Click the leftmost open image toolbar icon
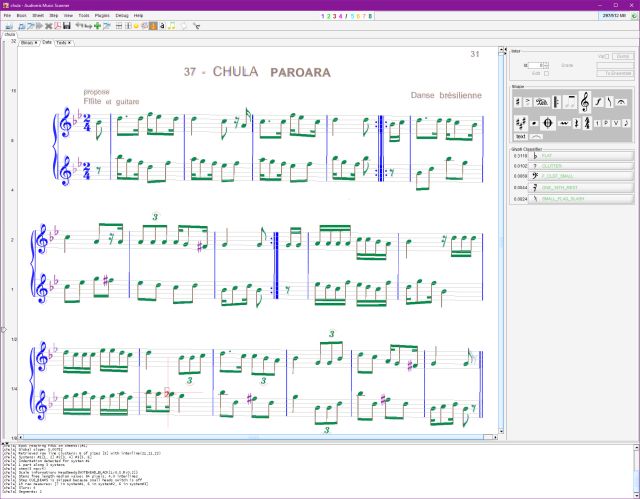The width and height of the screenshot is (640, 499). [9, 26]
